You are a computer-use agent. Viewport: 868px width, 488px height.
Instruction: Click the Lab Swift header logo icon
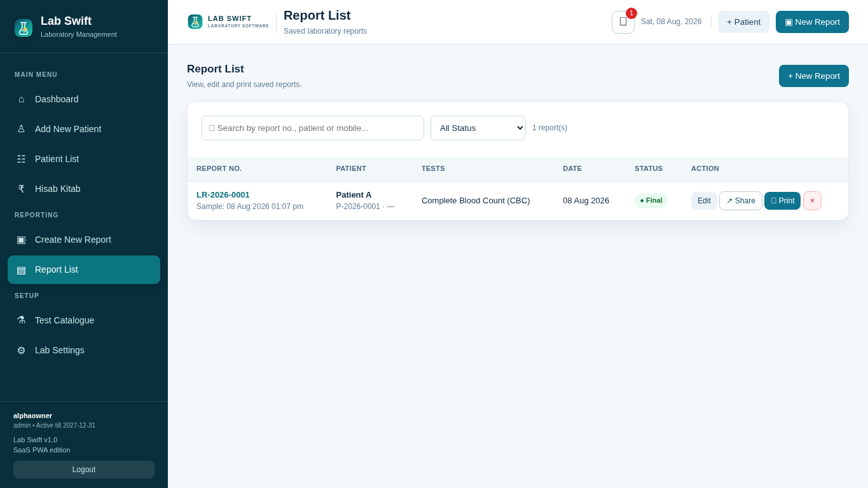[195, 22]
